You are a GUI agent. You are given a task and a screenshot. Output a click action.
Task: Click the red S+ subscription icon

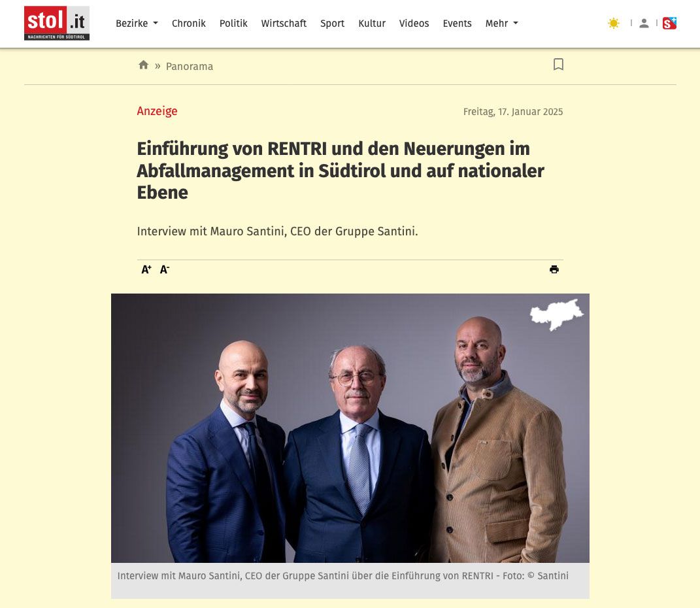pyautogui.click(x=669, y=24)
